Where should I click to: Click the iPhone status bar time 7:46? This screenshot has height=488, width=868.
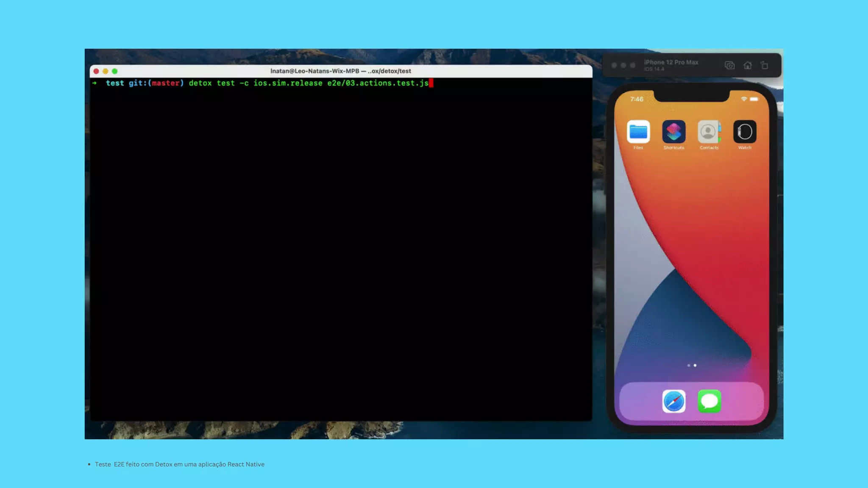click(637, 99)
